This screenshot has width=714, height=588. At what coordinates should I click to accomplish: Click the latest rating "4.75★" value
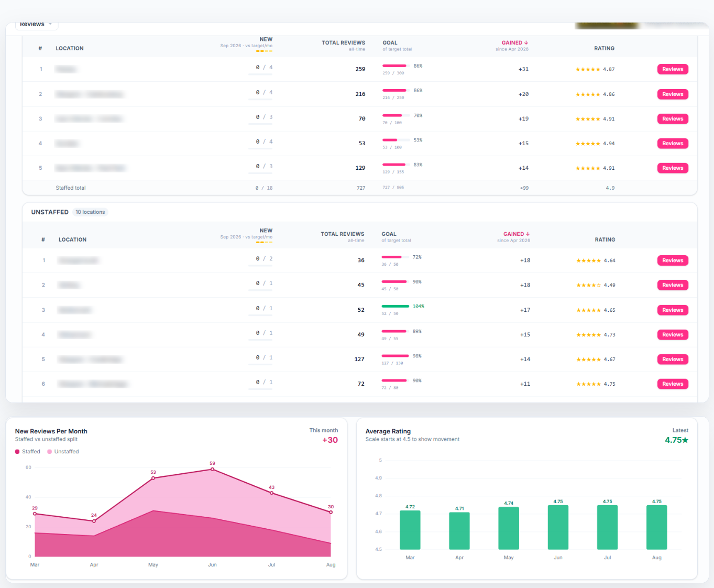click(677, 440)
